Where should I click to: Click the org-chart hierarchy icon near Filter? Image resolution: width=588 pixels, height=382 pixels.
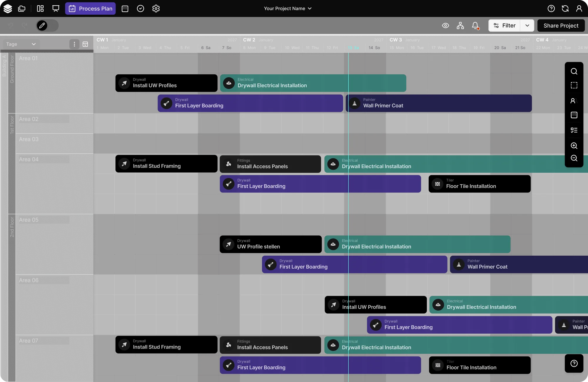click(x=460, y=26)
